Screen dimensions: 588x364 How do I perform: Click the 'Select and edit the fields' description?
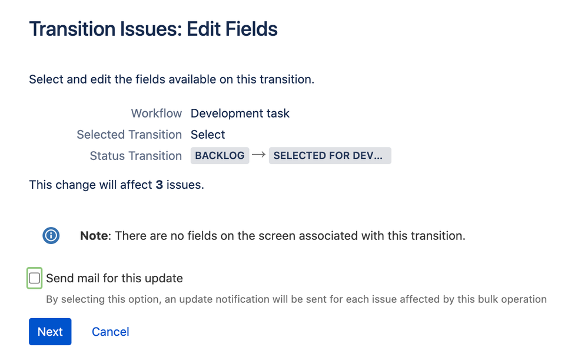pos(172,79)
